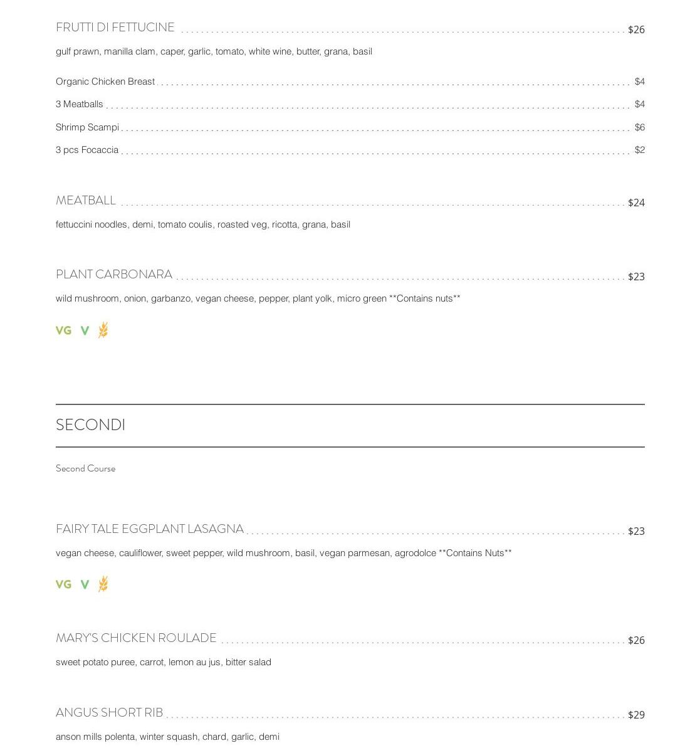Click the wheat icon under Plant Carbonara
The image size is (700, 753).
[103, 330]
